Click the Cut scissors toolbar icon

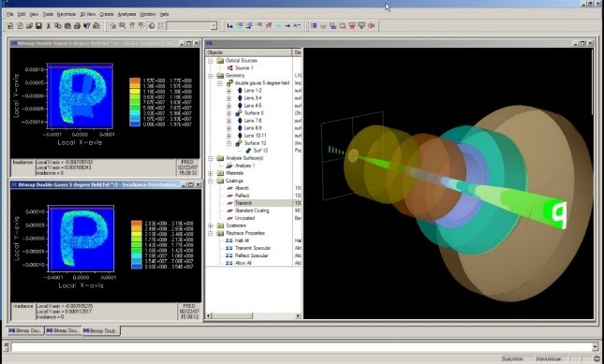[x=49, y=26]
